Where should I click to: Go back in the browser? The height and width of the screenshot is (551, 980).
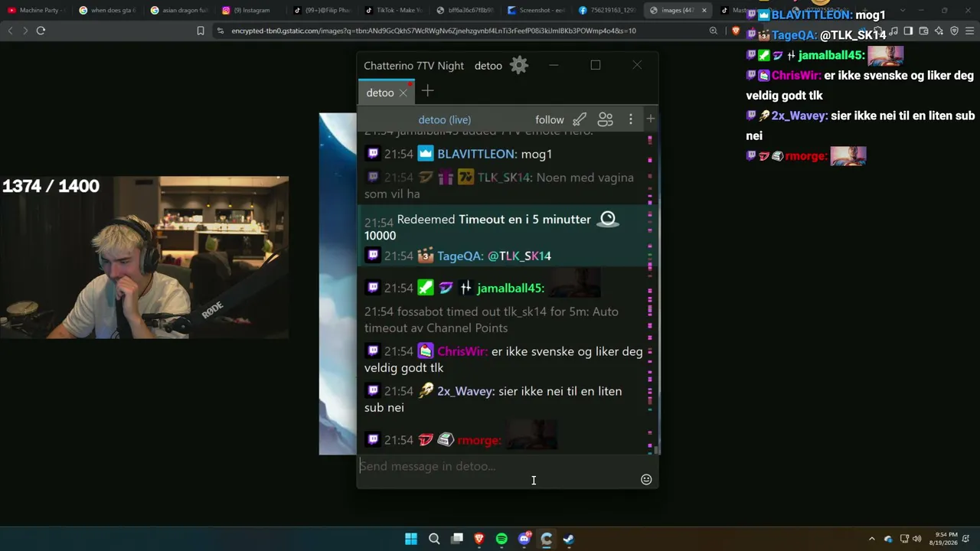pyautogui.click(x=10, y=31)
